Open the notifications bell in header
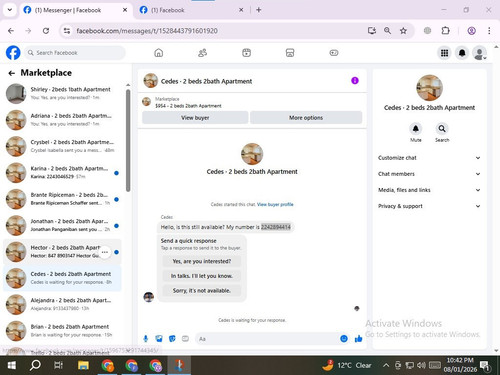 [462, 53]
